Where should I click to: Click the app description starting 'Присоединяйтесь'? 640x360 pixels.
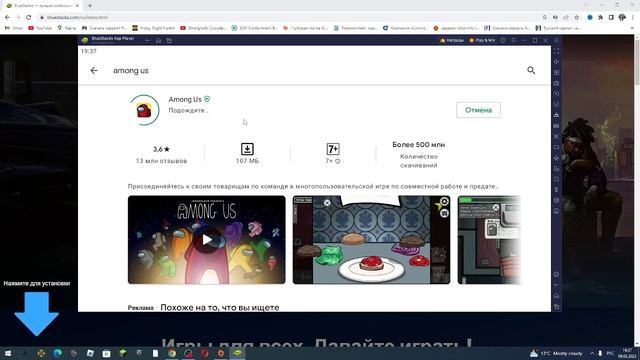[x=313, y=186]
